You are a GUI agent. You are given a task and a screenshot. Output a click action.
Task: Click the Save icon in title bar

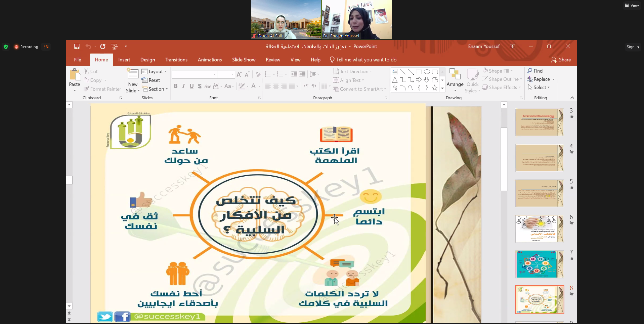[77, 46]
